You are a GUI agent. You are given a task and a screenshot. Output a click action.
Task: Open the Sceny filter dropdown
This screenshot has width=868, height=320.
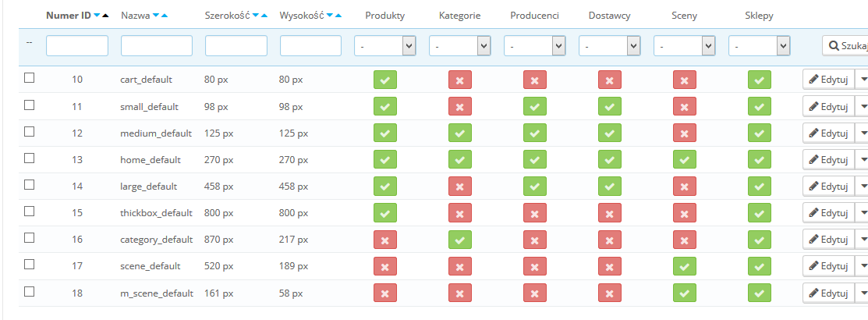[x=685, y=47]
